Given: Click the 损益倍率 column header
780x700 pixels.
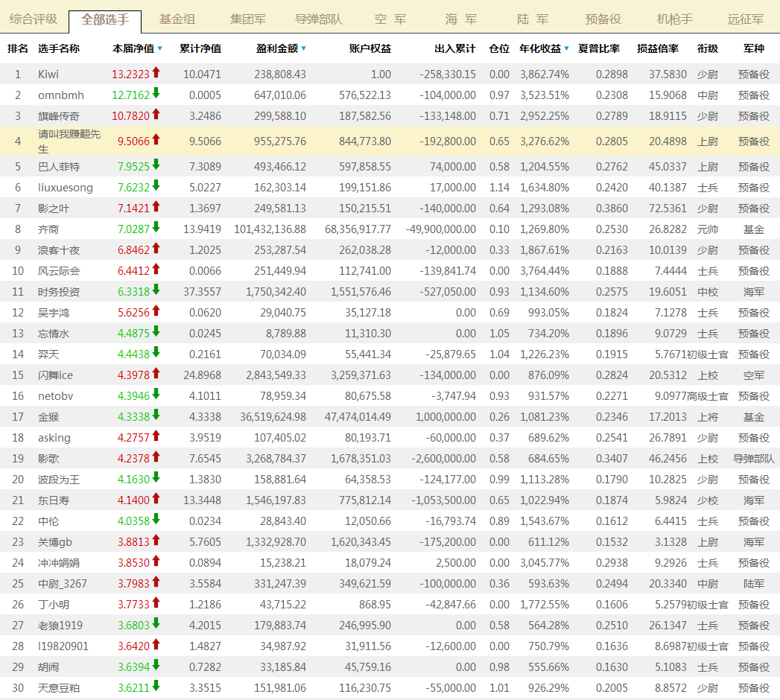Looking at the screenshot, I should point(658,48).
